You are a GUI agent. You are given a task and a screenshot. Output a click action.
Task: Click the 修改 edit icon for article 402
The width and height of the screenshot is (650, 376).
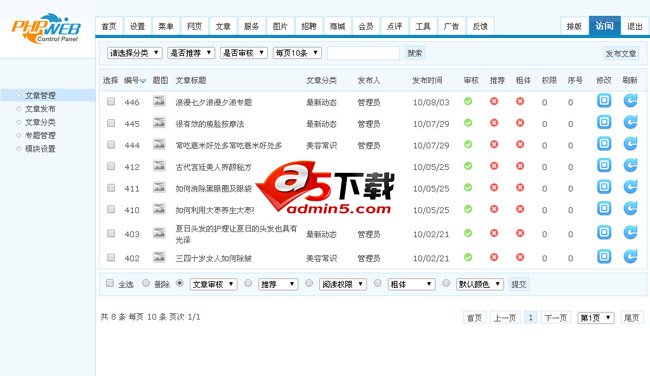604,257
